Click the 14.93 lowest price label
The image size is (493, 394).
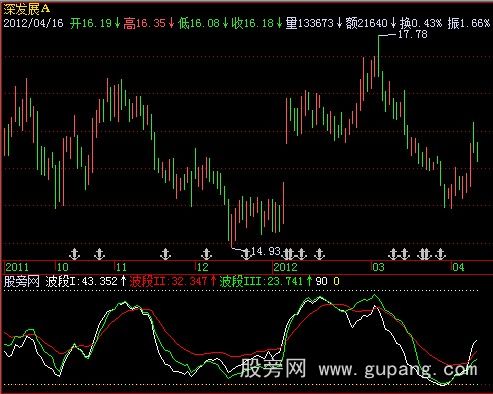[266, 251]
